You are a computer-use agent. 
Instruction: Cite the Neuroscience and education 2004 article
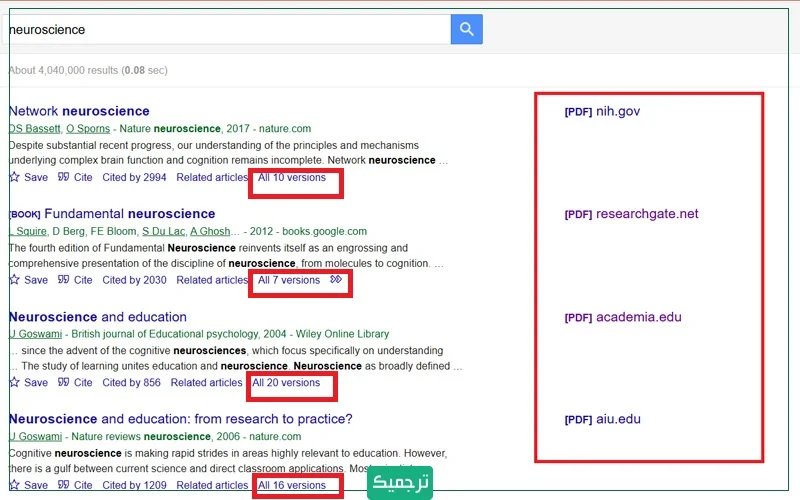point(75,383)
